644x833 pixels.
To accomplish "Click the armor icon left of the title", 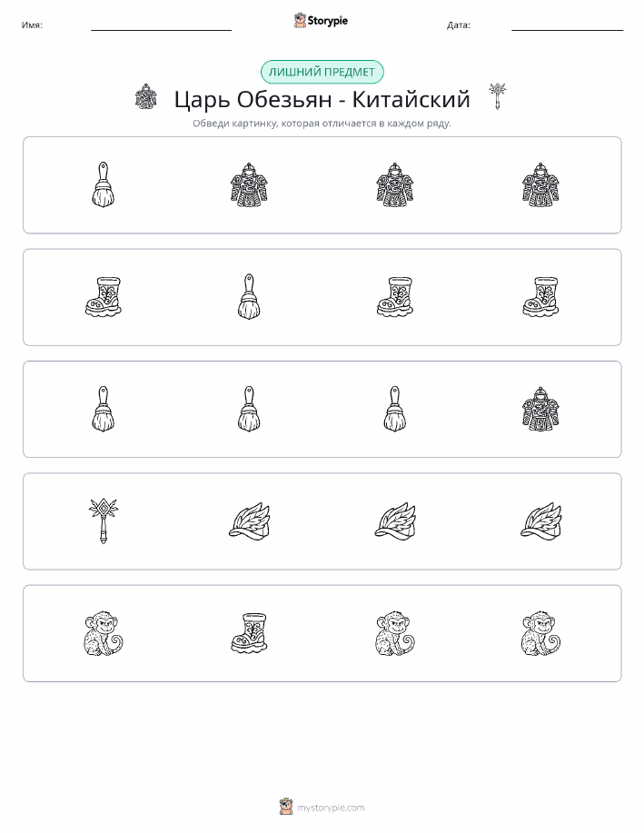I will [145, 96].
